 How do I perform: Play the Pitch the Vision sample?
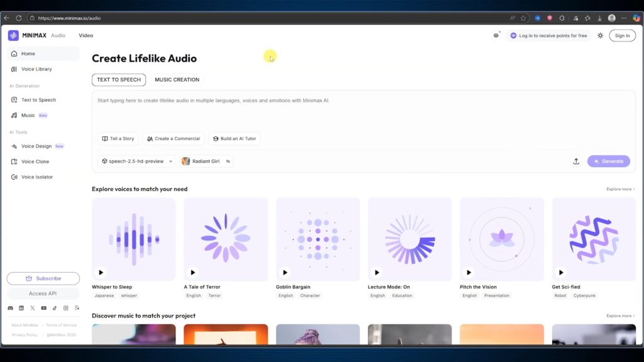point(469,273)
